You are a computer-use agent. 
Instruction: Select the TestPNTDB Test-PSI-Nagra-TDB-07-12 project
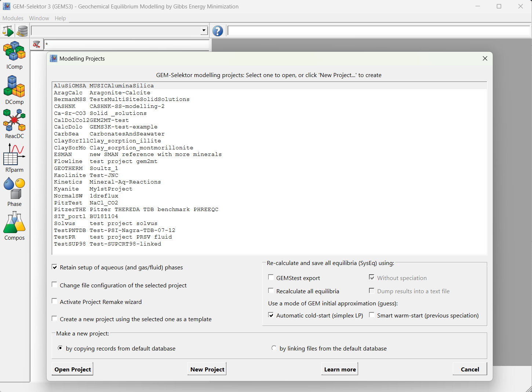269,230
